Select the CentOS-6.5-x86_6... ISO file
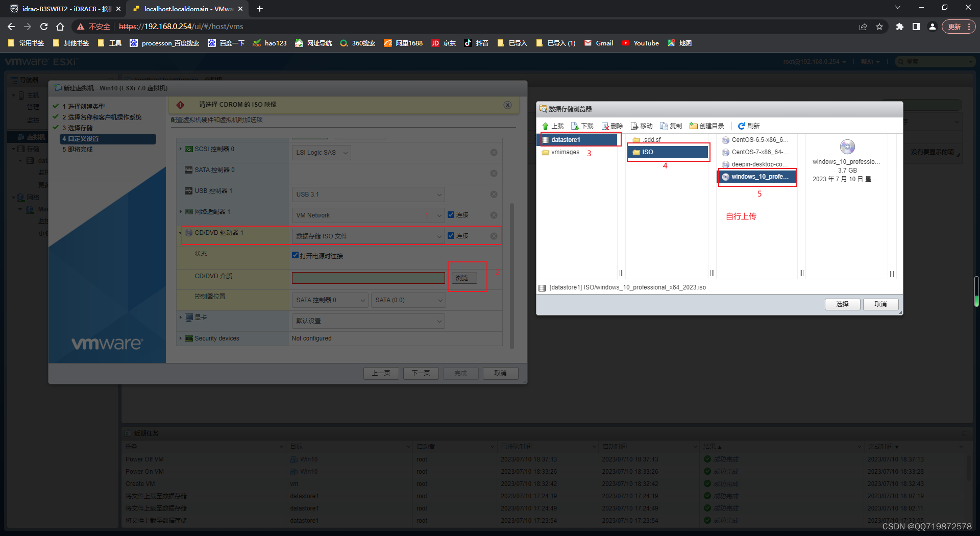This screenshot has width=980, height=536. (755, 139)
